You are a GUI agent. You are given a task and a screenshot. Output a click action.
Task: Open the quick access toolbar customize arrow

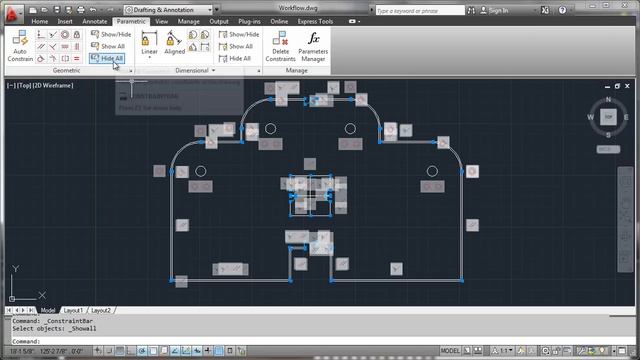point(217,9)
